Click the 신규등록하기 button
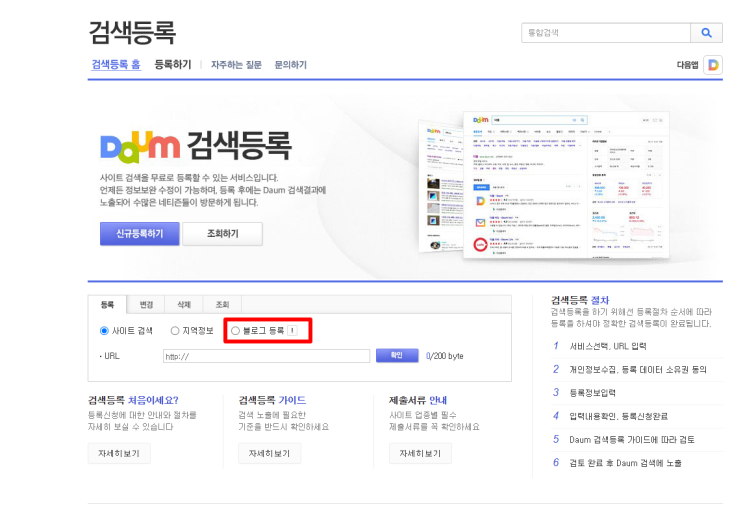 point(140,234)
